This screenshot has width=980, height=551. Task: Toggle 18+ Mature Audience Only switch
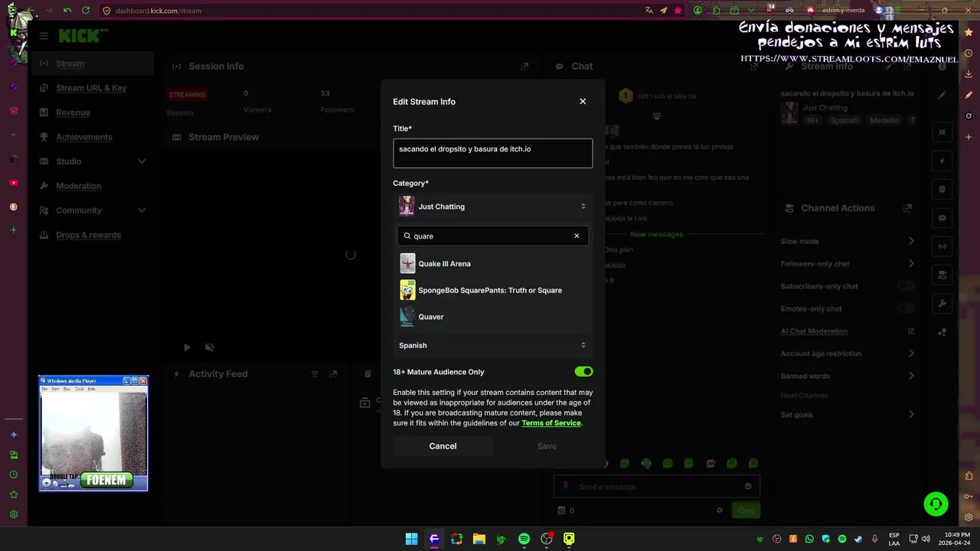coord(583,371)
